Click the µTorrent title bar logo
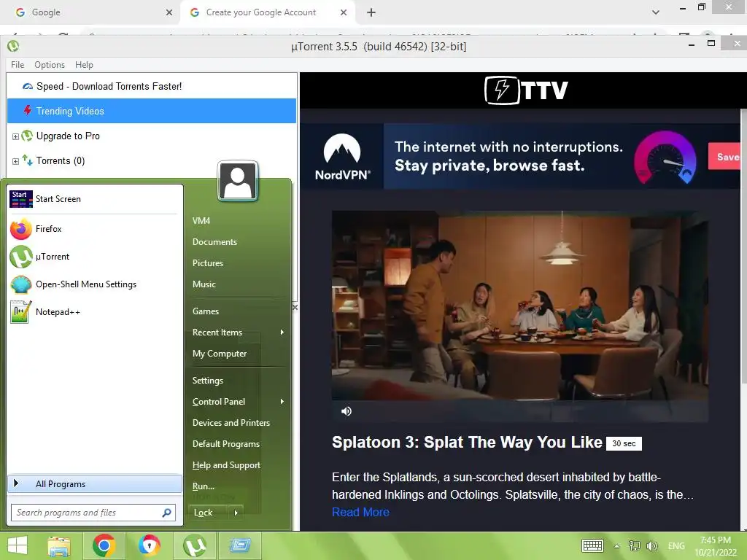This screenshot has height=560, width=747. click(13, 46)
